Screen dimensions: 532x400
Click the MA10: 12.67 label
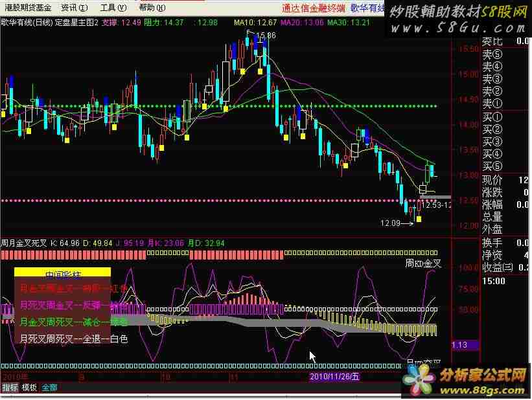[x=255, y=23]
